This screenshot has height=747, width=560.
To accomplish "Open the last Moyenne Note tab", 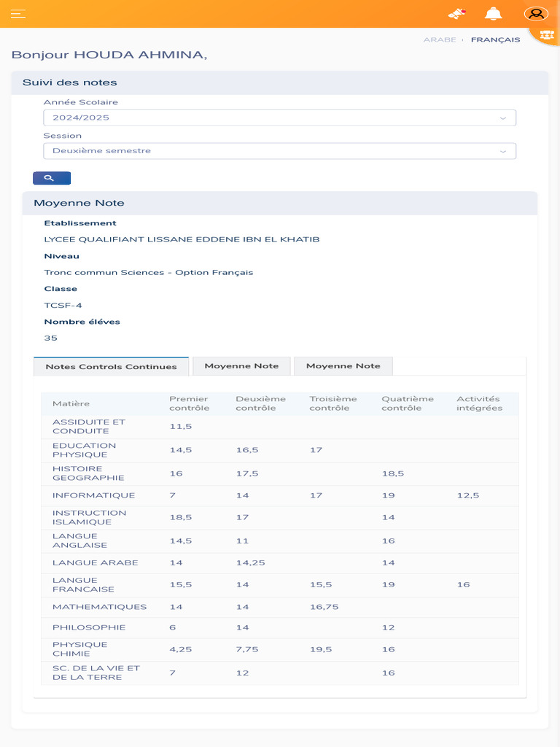I will [343, 366].
